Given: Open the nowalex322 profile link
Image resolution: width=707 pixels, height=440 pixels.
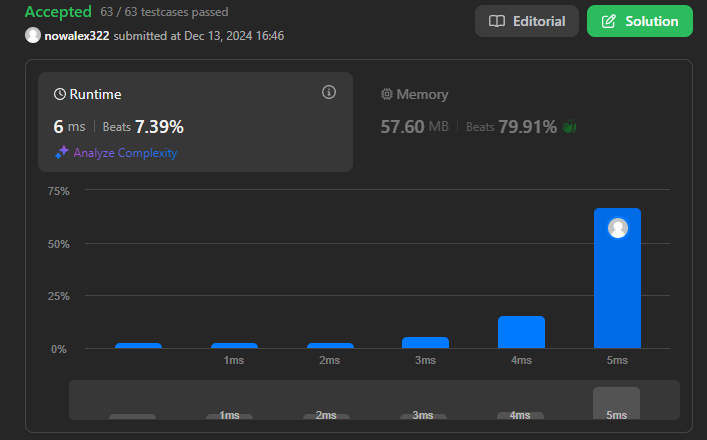Looking at the screenshot, I should pyautogui.click(x=76, y=35).
